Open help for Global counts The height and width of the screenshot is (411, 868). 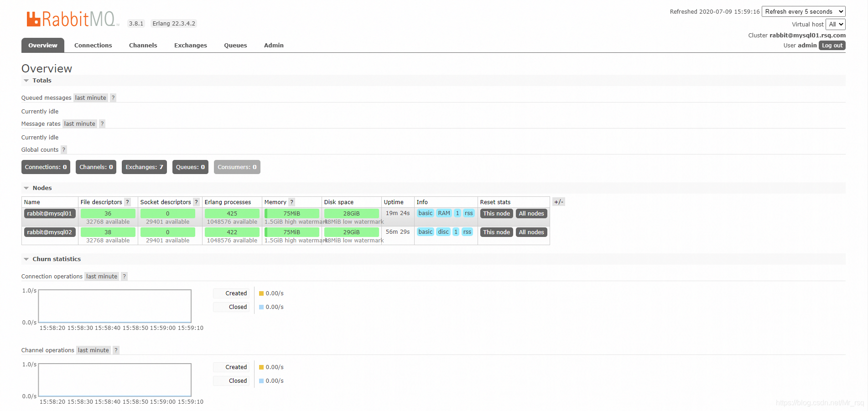pyautogui.click(x=64, y=149)
